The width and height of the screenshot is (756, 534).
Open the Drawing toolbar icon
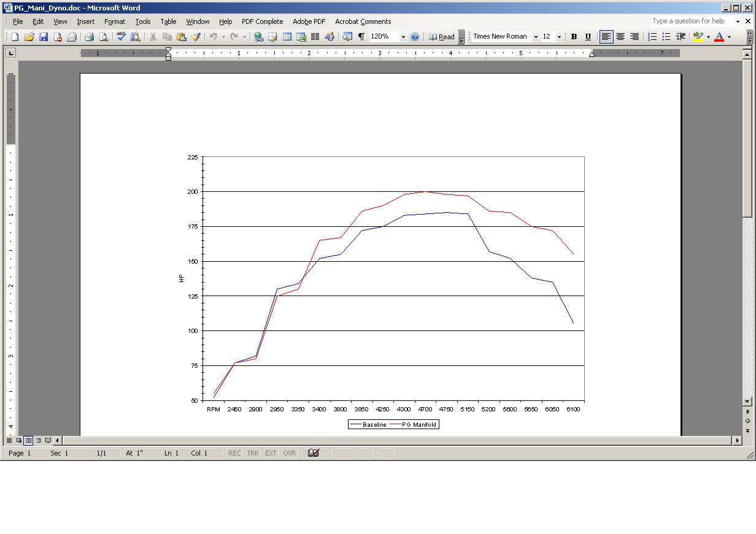(x=330, y=37)
